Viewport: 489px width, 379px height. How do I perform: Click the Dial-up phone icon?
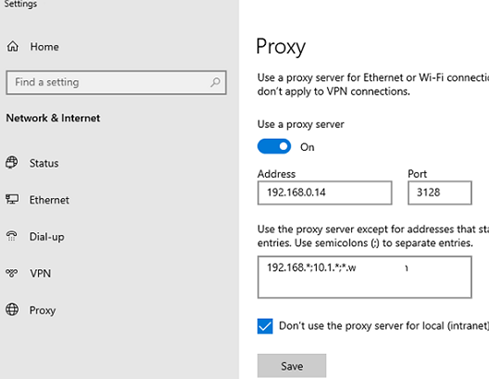(12, 236)
